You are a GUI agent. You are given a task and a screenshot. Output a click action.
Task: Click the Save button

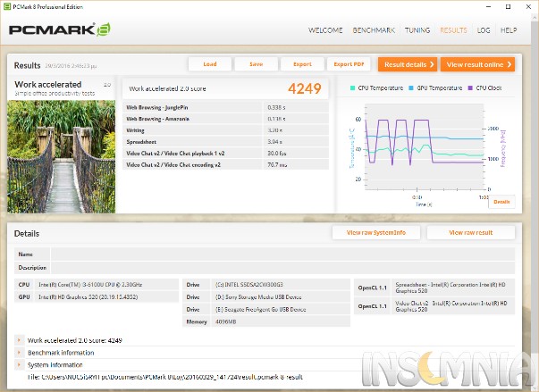257,64
